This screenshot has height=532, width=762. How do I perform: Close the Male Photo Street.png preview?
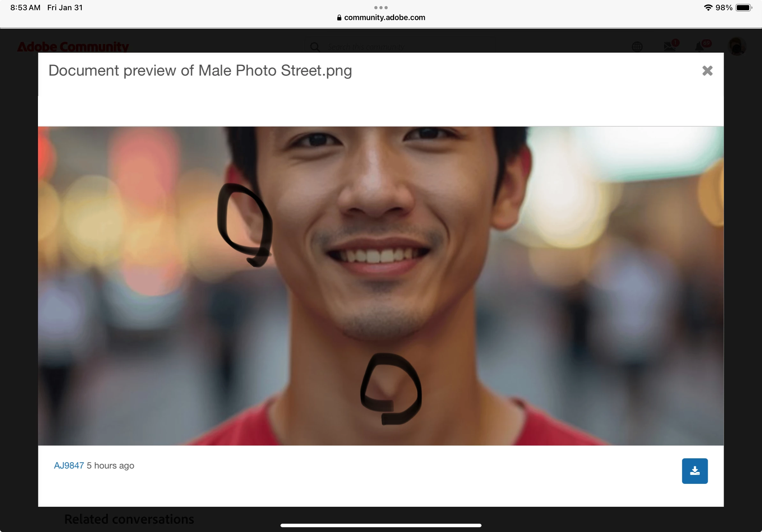tap(707, 70)
